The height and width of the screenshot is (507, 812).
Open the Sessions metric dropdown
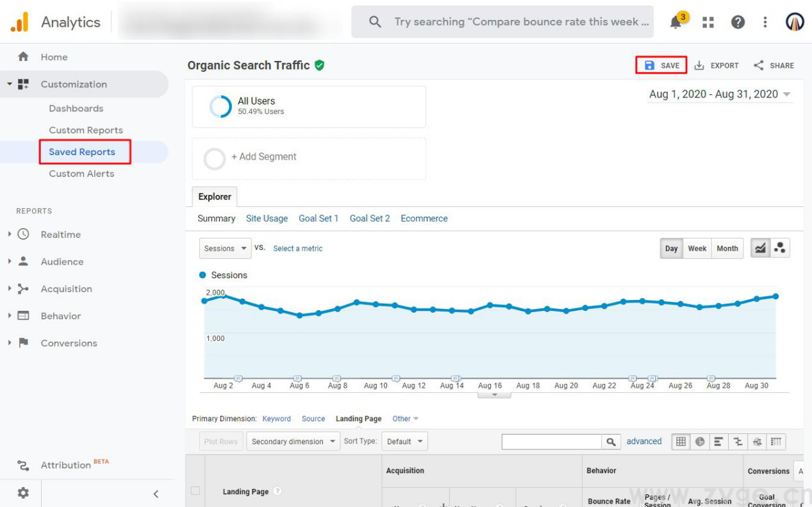[x=224, y=248]
